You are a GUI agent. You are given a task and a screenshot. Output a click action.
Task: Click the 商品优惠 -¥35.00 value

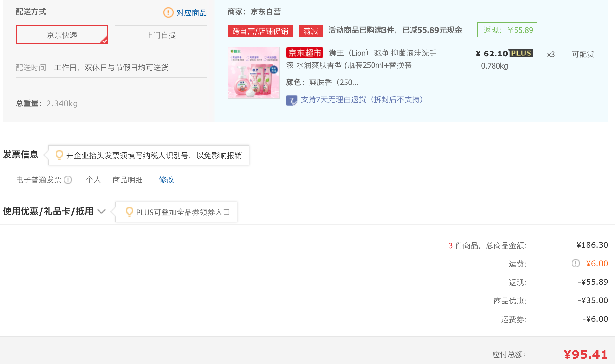[x=593, y=301]
